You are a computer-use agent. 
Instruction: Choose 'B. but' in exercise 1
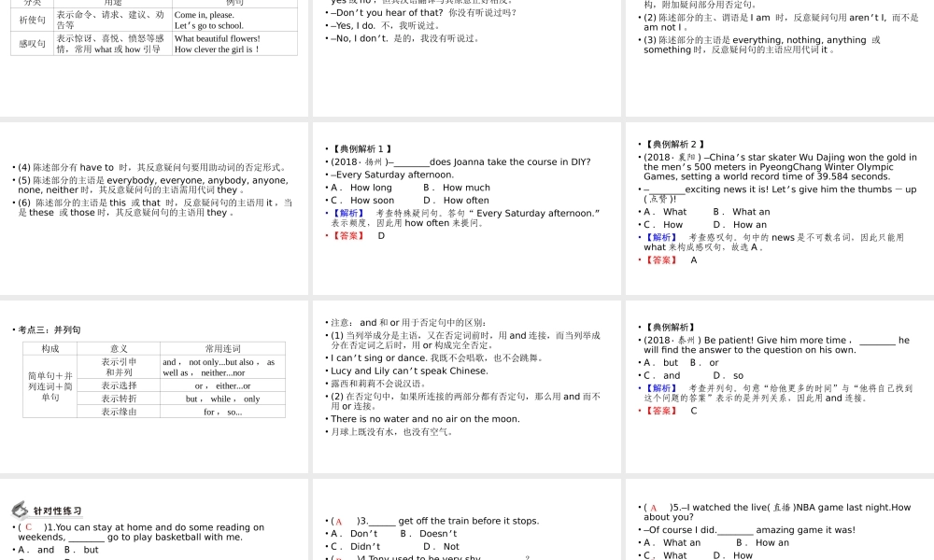(81, 550)
